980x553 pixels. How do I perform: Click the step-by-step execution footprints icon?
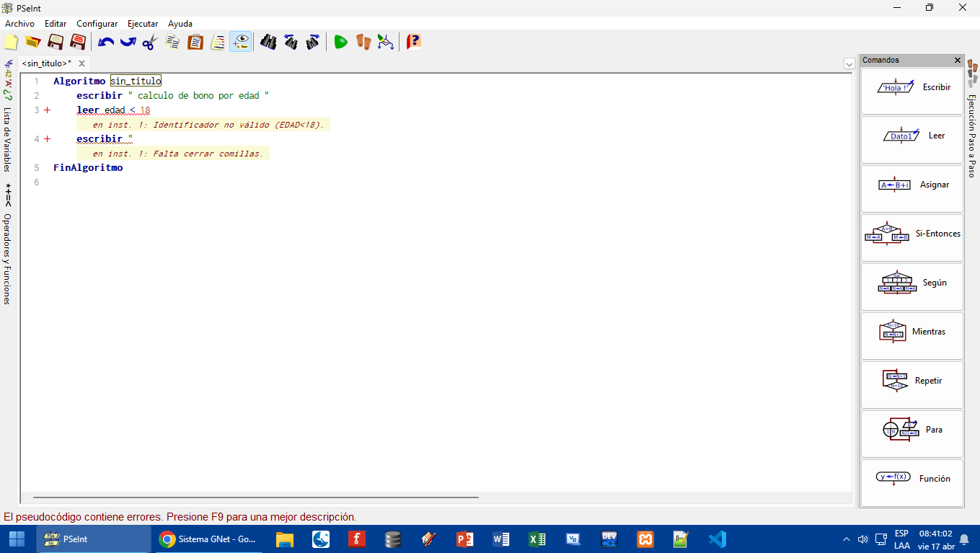[x=363, y=42]
